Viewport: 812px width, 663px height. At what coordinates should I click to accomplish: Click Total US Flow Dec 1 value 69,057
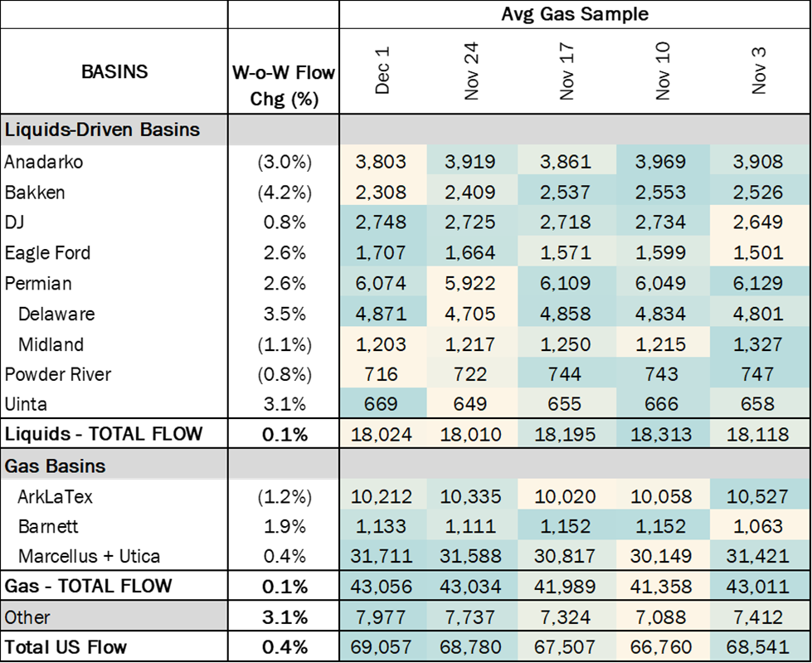pyautogui.click(x=382, y=647)
